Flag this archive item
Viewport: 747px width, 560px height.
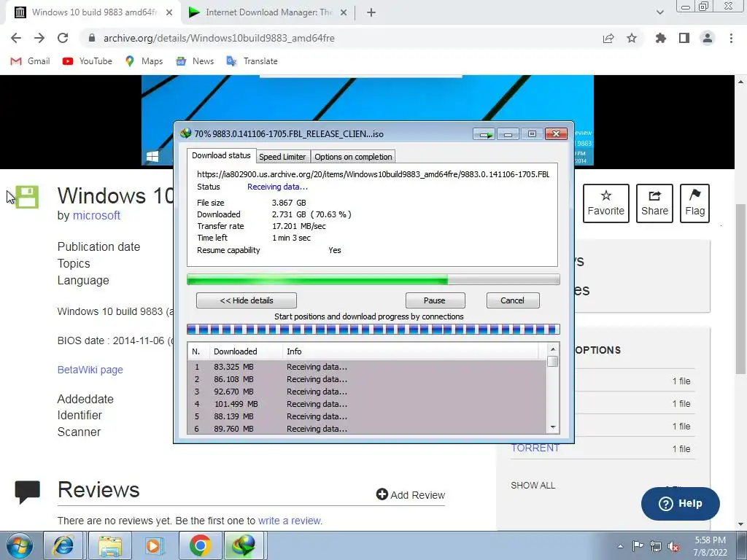pos(694,203)
